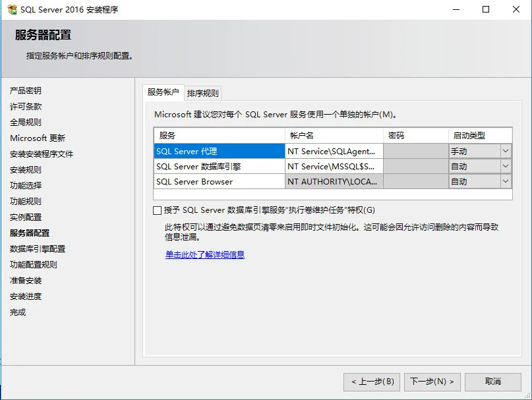Select Microsoft 更新 step in sidebar

click(38, 138)
